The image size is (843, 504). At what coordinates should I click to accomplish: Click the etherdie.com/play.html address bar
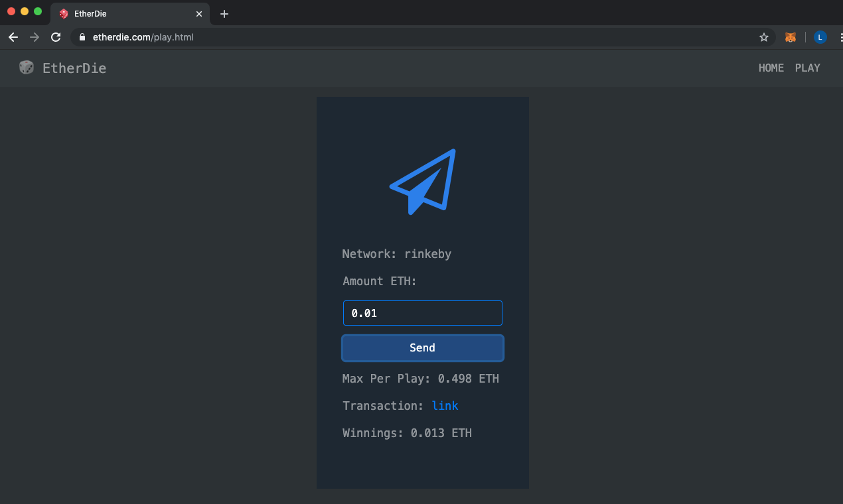423,37
